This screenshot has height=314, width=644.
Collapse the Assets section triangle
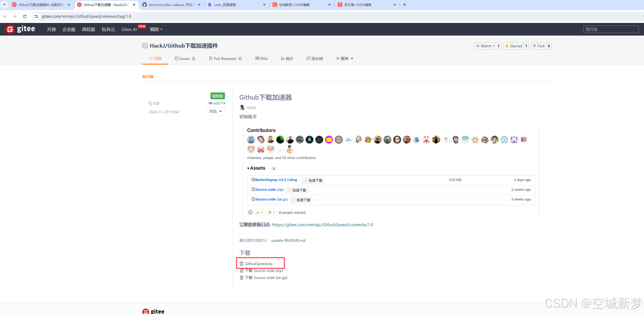pyautogui.click(x=248, y=168)
